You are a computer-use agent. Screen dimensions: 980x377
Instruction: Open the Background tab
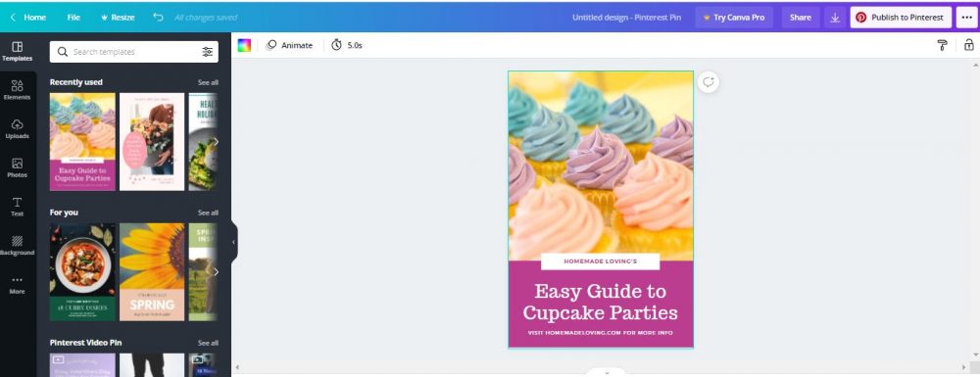pos(18,246)
